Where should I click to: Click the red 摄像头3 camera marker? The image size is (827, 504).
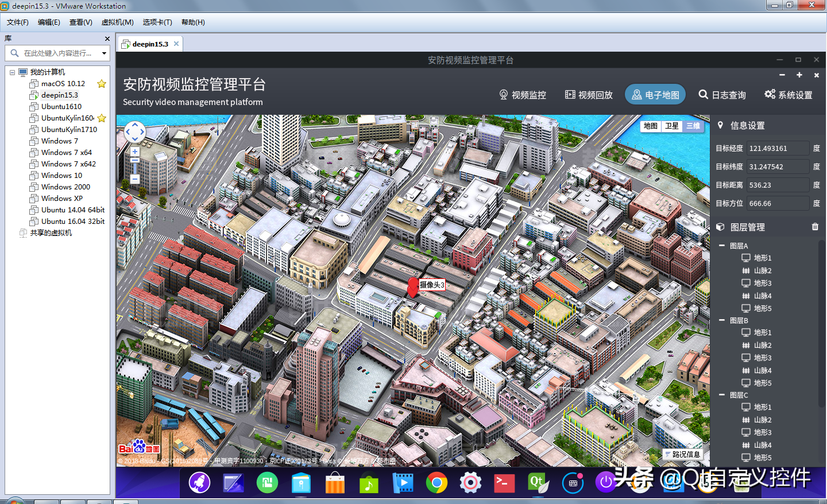412,286
